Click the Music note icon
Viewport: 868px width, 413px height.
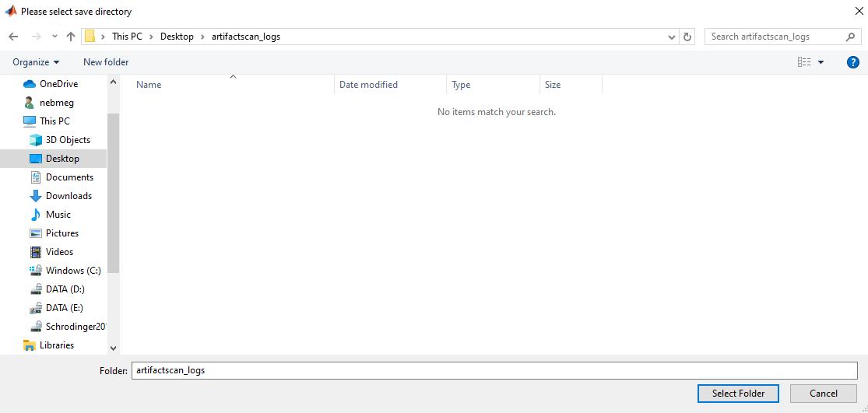pos(36,215)
